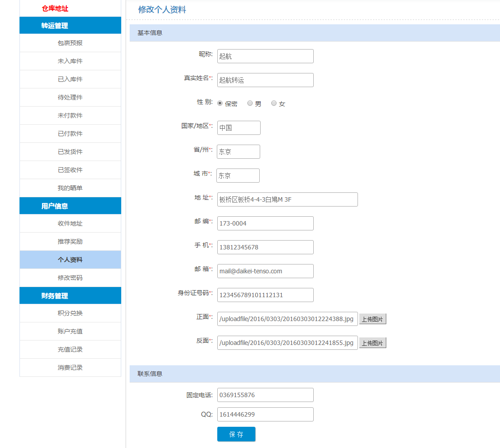
Task: Open 修改密码 page
Action: pyautogui.click(x=70, y=278)
